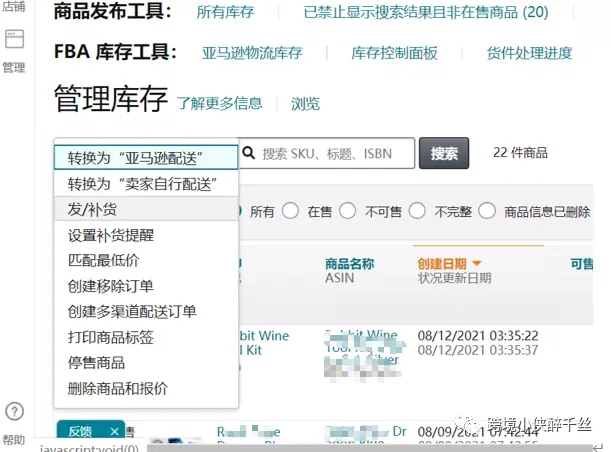Viewport: 611px width, 452px height.
Task: Select 发/补货 menu entry
Action: (146, 209)
